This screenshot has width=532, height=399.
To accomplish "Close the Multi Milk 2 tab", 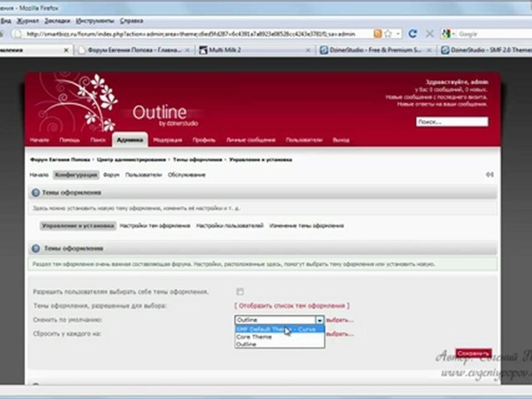I will [308, 50].
